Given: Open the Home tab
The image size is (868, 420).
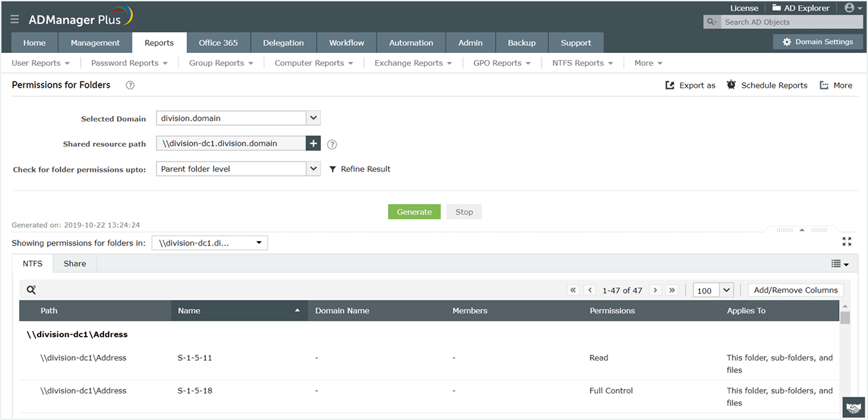Looking at the screenshot, I should (x=35, y=43).
